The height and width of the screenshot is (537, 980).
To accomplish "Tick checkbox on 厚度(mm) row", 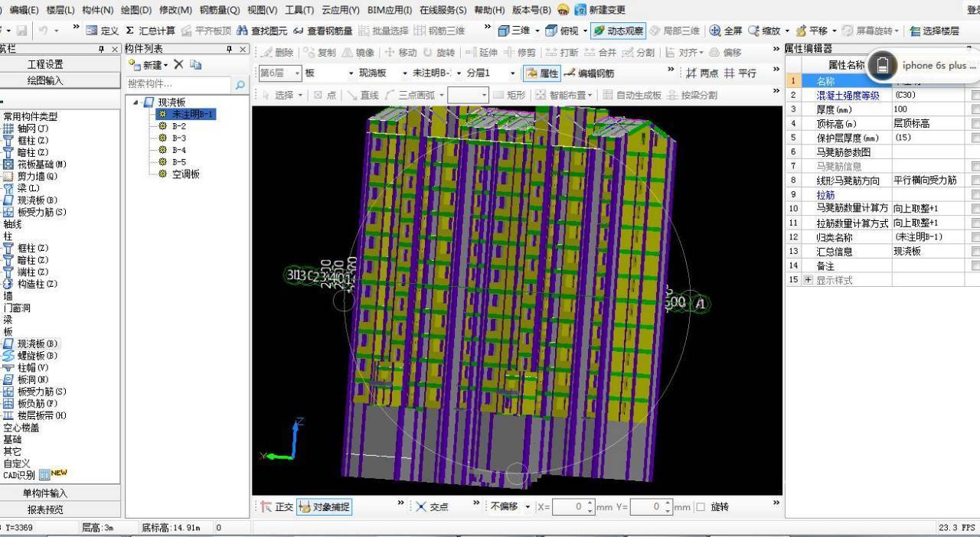I will [x=975, y=109].
